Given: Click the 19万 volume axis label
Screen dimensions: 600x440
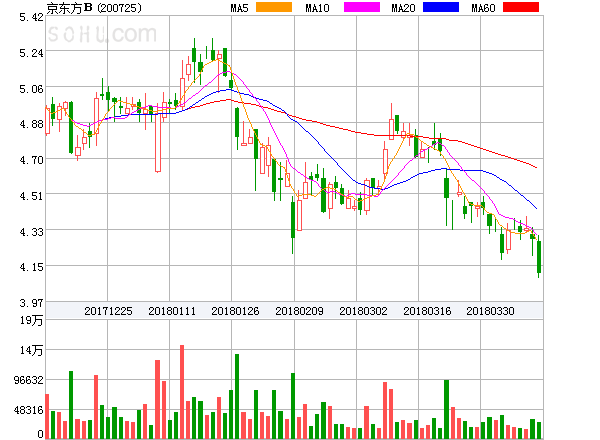Looking at the screenshot, I should click(x=32, y=320).
